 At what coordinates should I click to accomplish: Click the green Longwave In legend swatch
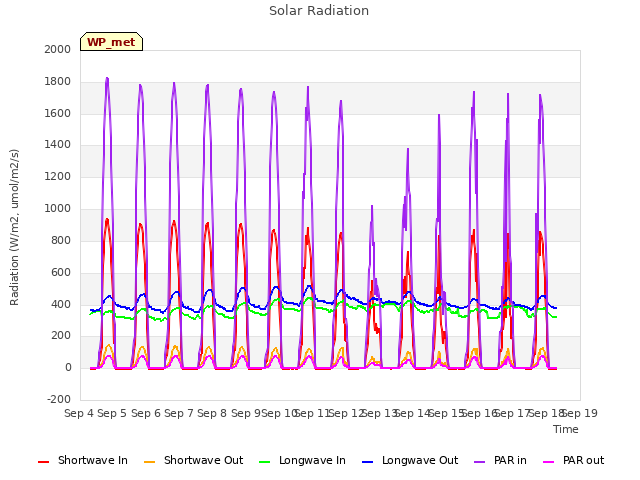(265, 462)
